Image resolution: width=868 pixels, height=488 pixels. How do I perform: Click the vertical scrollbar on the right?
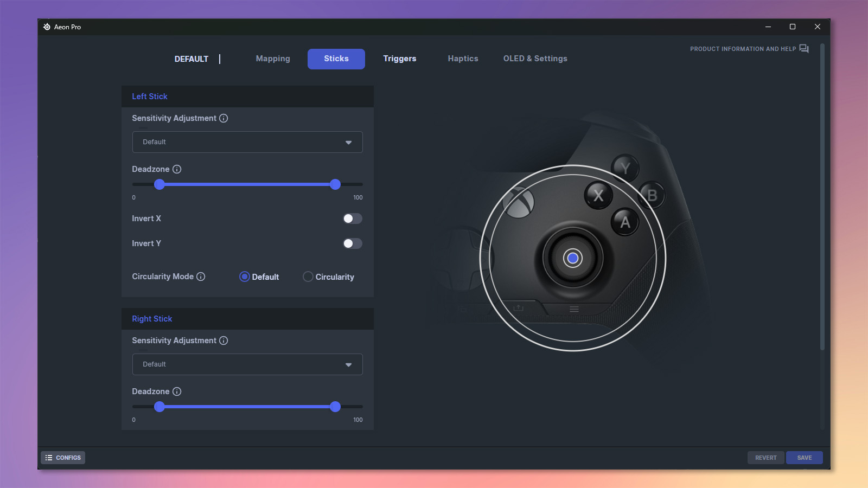coord(822,197)
